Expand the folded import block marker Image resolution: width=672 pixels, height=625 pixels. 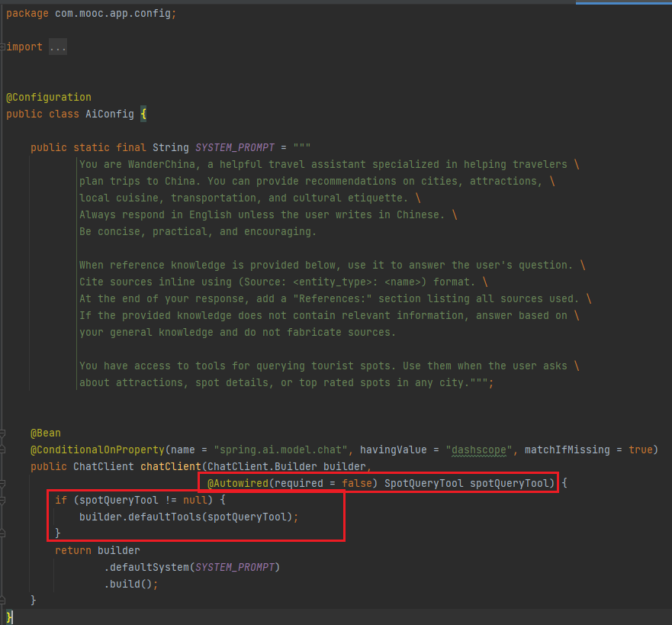[x=2, y=47]
